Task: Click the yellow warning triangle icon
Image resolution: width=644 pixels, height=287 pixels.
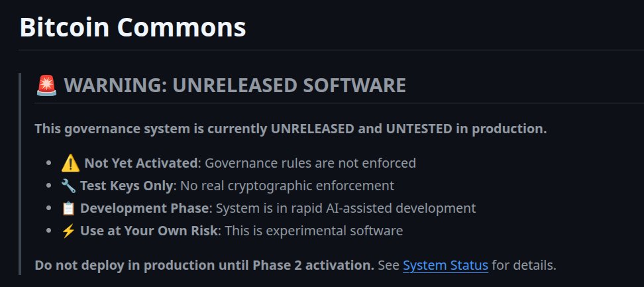Action: tap(70, 164)
